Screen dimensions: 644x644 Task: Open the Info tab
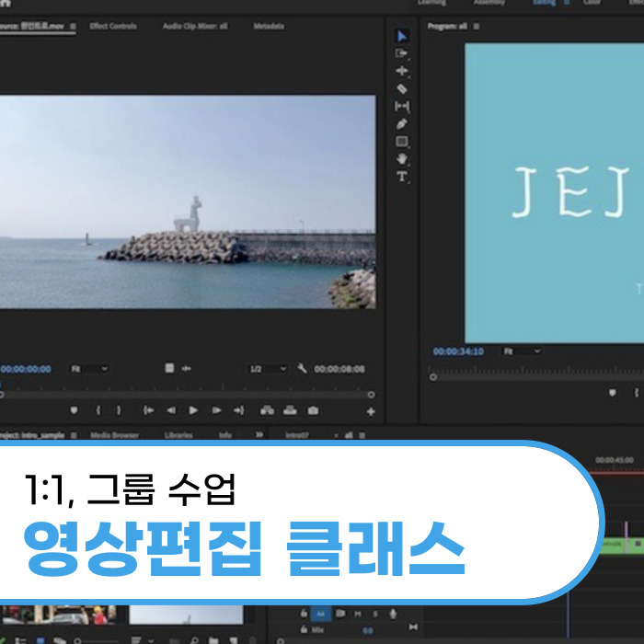coord(225,435)
